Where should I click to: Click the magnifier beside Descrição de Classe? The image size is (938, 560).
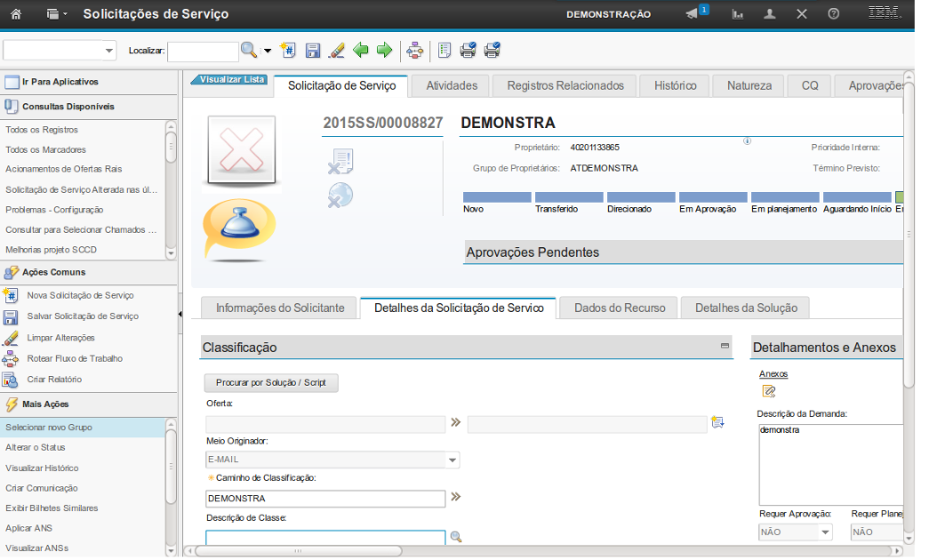[x=456, y=537]
